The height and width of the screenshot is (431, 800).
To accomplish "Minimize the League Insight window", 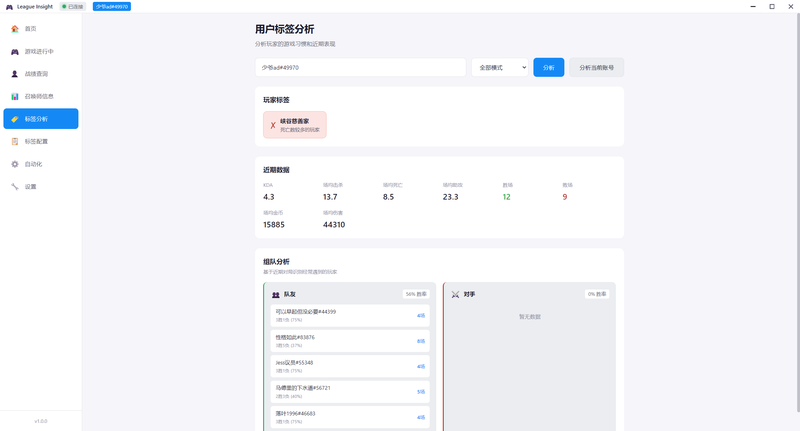I will (753, 7).
